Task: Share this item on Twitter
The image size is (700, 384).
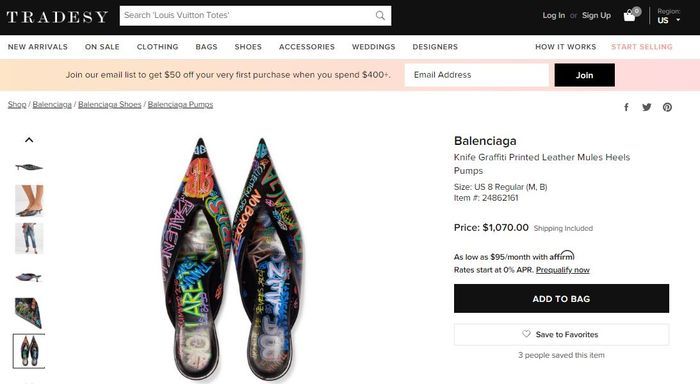Action: tap(646, 107)
